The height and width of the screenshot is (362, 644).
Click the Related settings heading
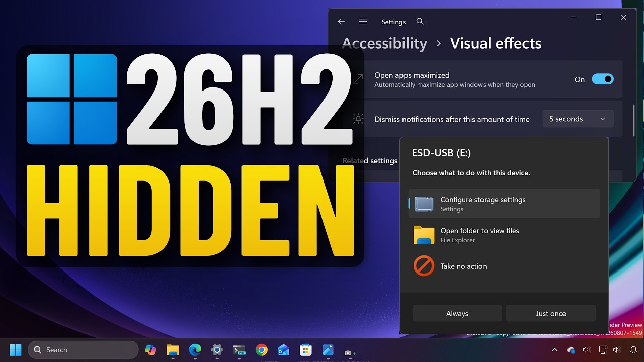coord(370,161)
